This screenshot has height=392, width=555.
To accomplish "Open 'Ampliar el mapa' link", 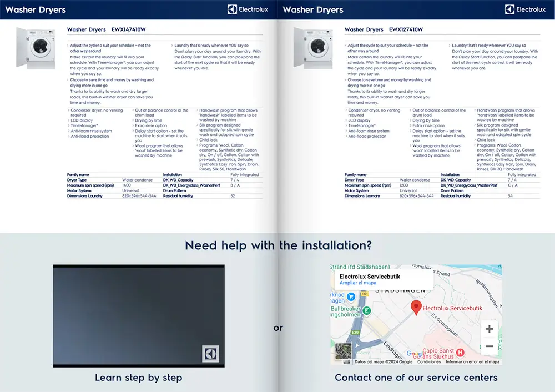I will point(358,283).
